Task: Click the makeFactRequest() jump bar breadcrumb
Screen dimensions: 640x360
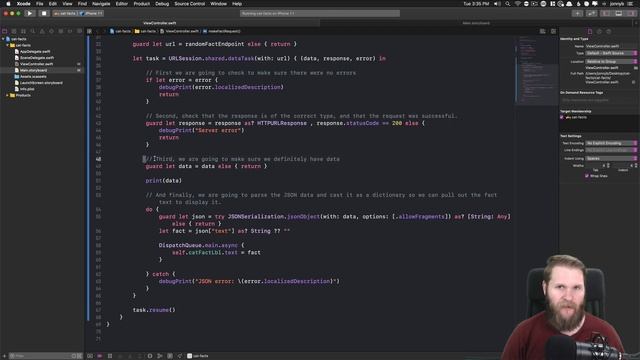Action: coord(222,31)
